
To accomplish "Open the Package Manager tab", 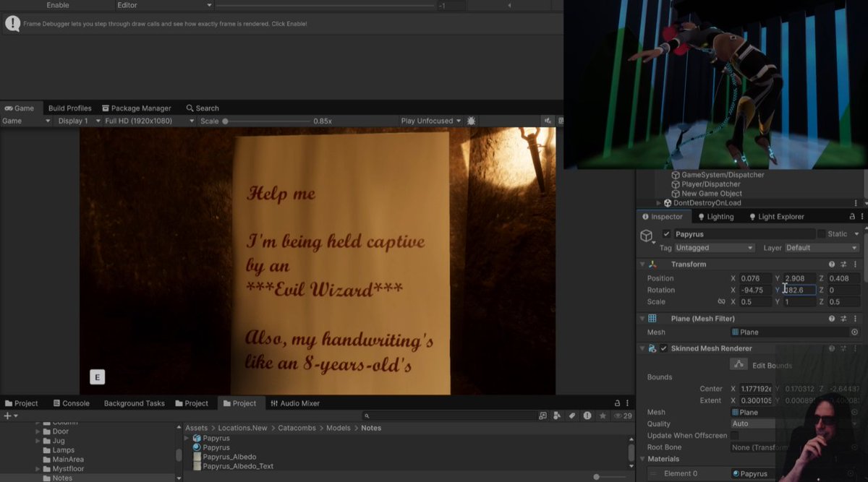I will [137, 108].
